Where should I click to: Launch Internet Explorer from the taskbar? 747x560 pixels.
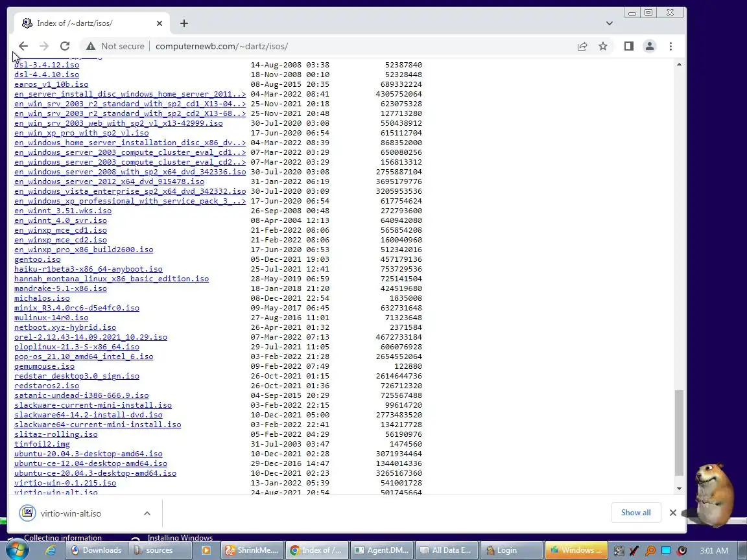pyautogui.click(x=50, y=550)
